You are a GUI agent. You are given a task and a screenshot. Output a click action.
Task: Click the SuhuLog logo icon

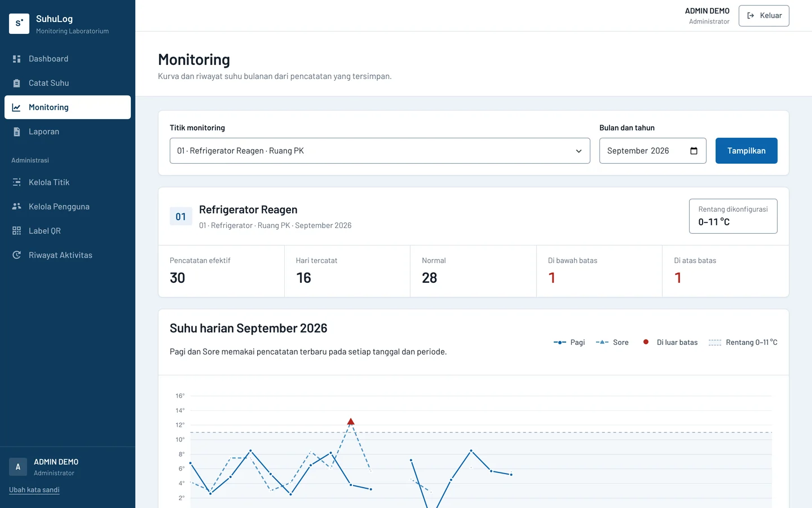pos(19,24)
